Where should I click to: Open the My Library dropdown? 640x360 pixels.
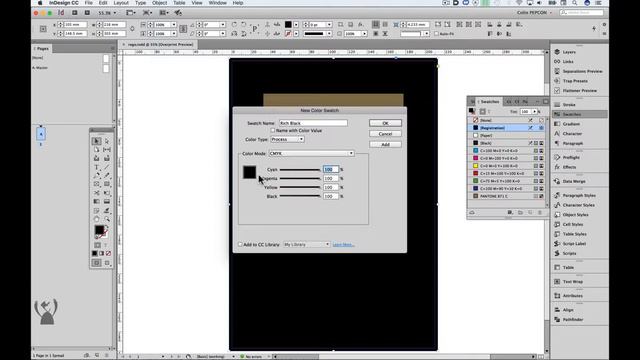click(307, 244)
